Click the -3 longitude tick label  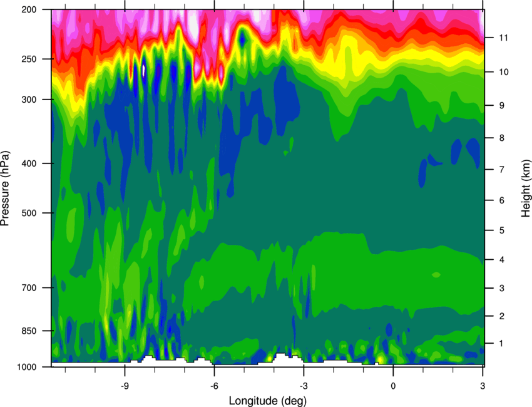(x=304, y=386)
